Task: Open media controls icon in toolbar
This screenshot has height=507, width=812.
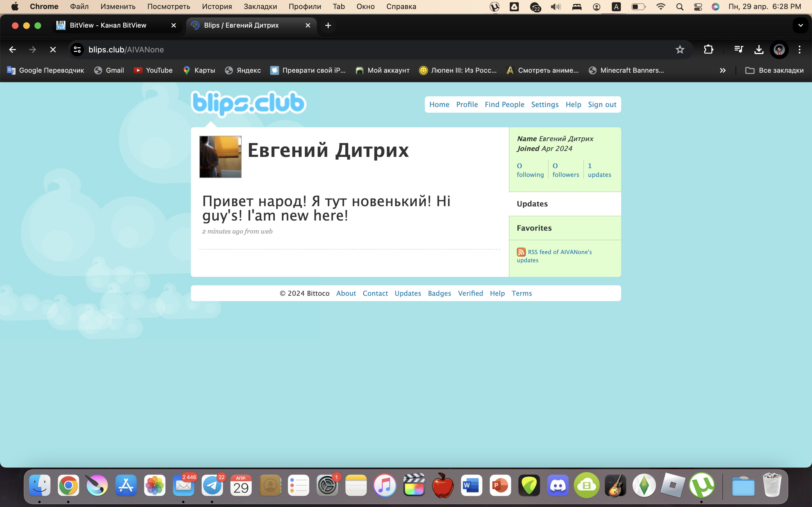Action: click(738, 50)
